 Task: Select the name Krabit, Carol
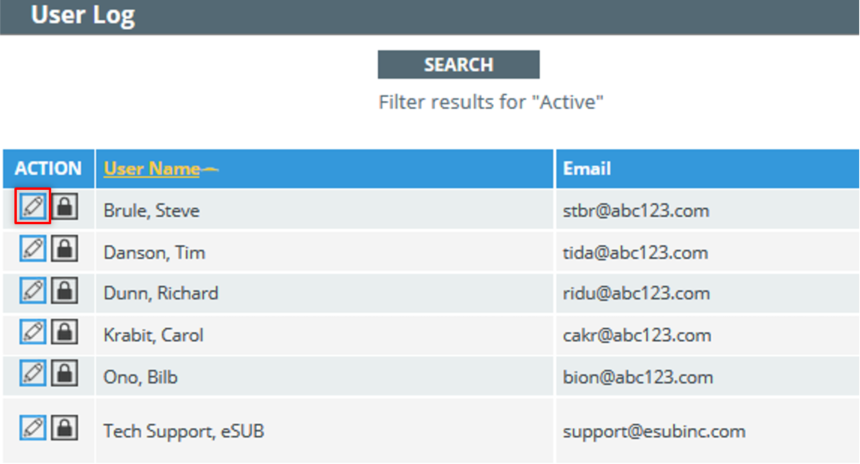(x=154, y=335)
